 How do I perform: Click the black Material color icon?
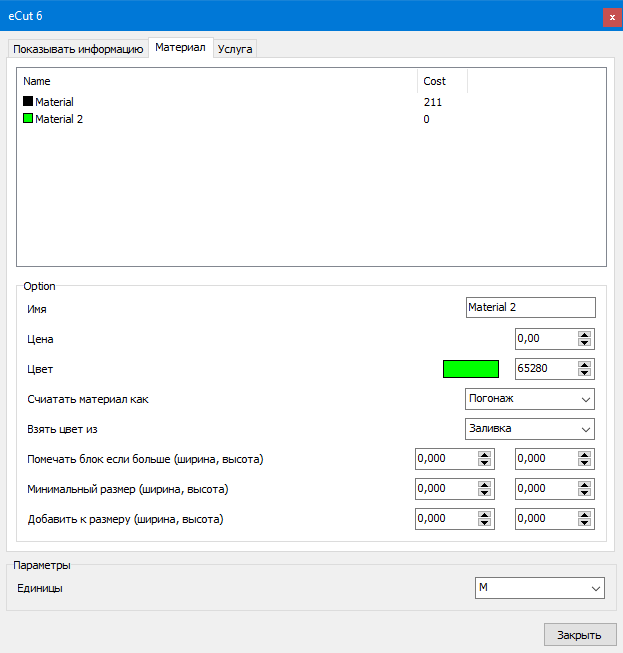click(28, 102)
